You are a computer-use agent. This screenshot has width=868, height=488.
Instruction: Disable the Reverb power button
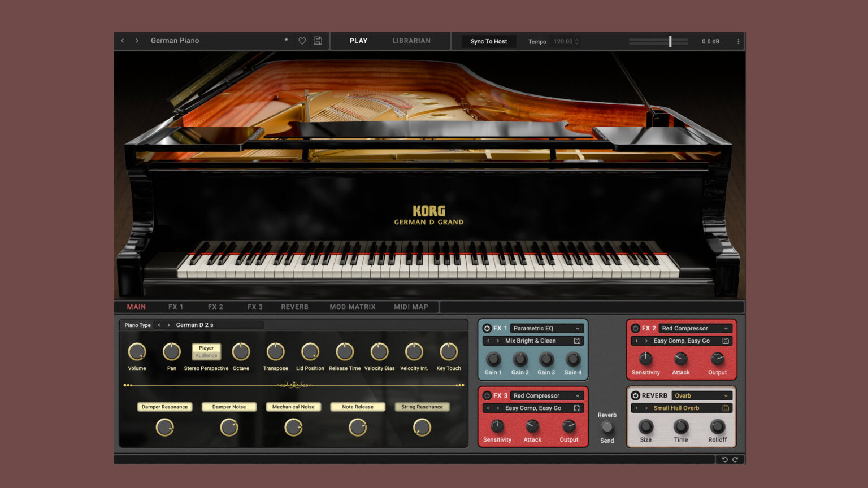coord(636,395)
